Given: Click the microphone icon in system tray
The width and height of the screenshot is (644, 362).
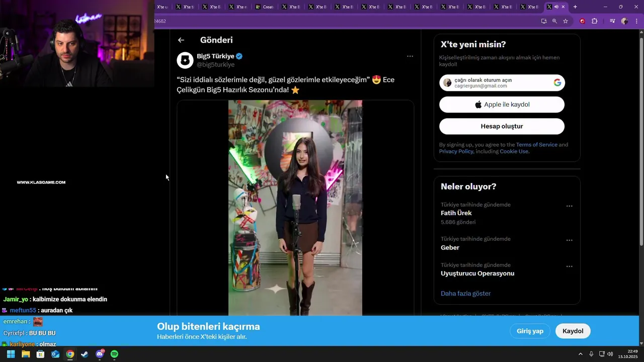Looking at the screenshot, I should (591, 354).
